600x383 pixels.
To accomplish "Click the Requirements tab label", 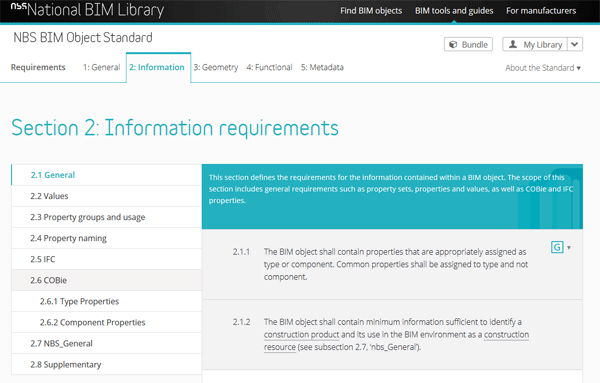I will (x=38, y=67).
